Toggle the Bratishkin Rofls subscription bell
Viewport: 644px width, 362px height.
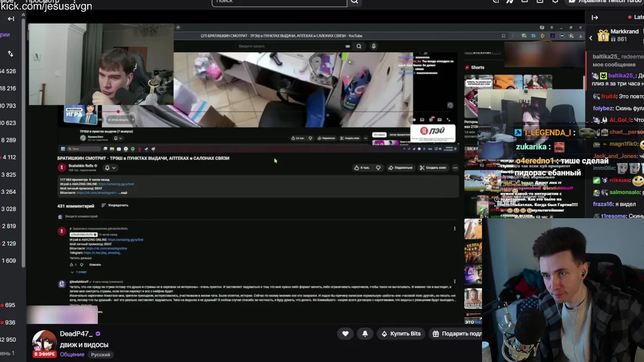[107, 168]
